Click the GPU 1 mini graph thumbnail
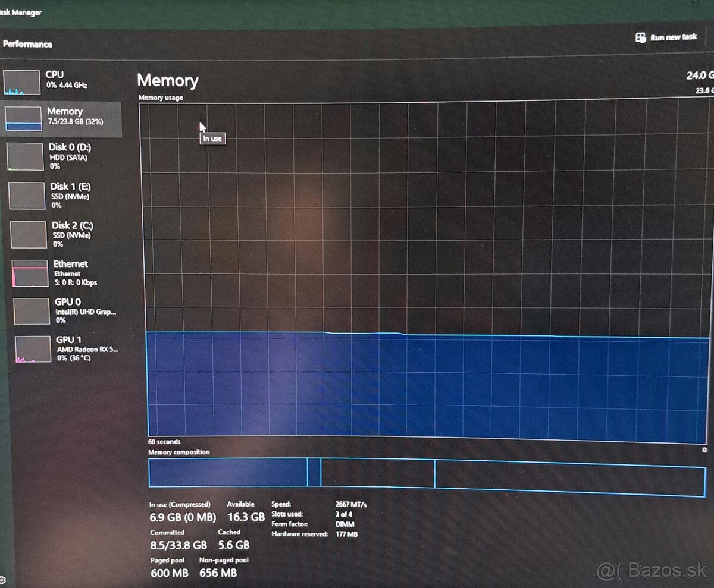Screen dimensions: 714x588 (31, 348)
